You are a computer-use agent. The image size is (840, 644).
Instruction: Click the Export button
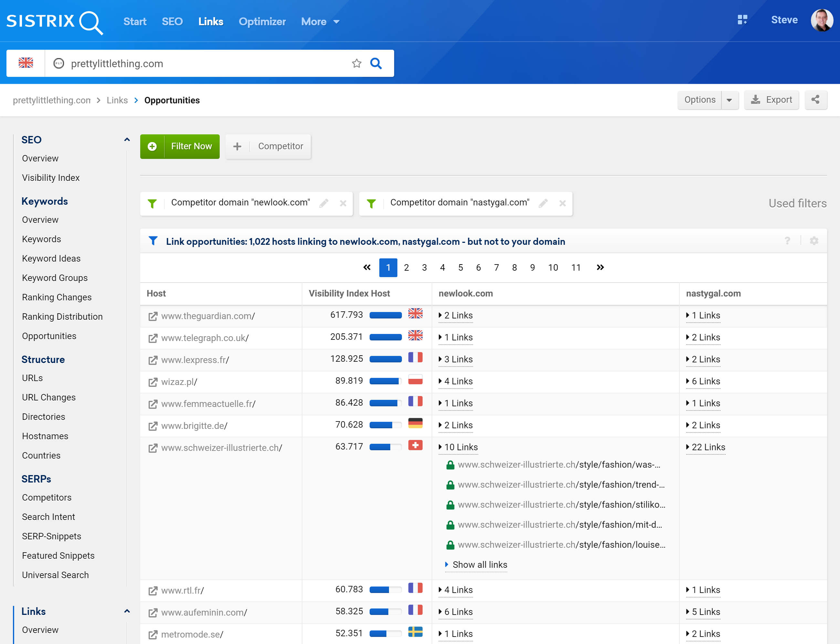[x=772, y=100]
